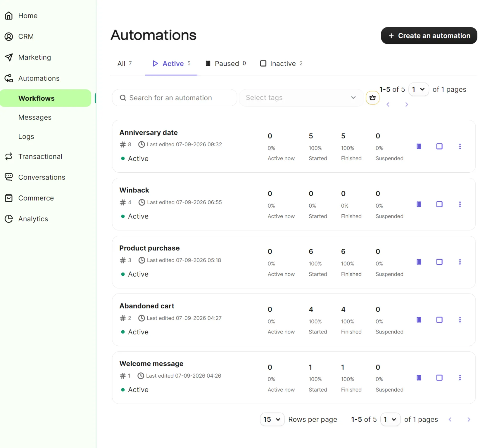This screenshot has width=485, height=448.
Task: Open the Product purchase automation
Action: [x=149, y=248]
